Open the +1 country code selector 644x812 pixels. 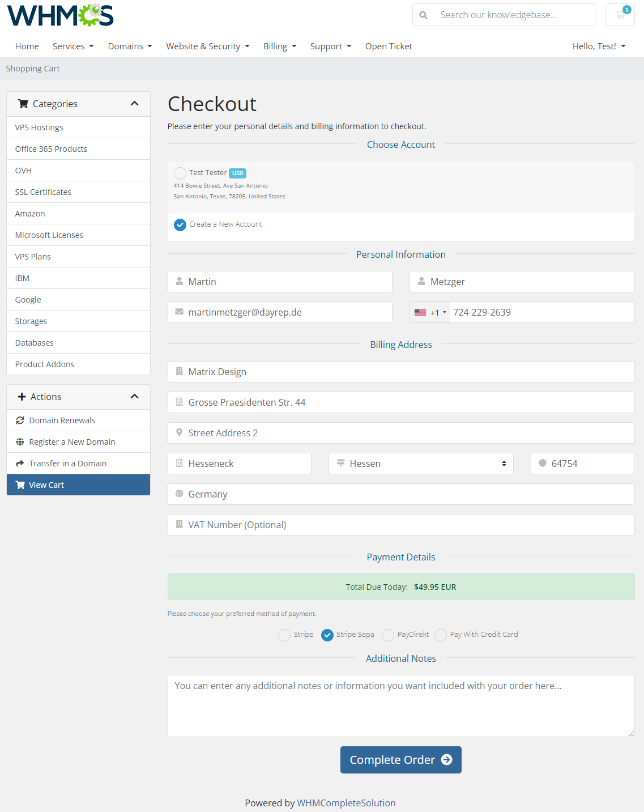(437, 312)
